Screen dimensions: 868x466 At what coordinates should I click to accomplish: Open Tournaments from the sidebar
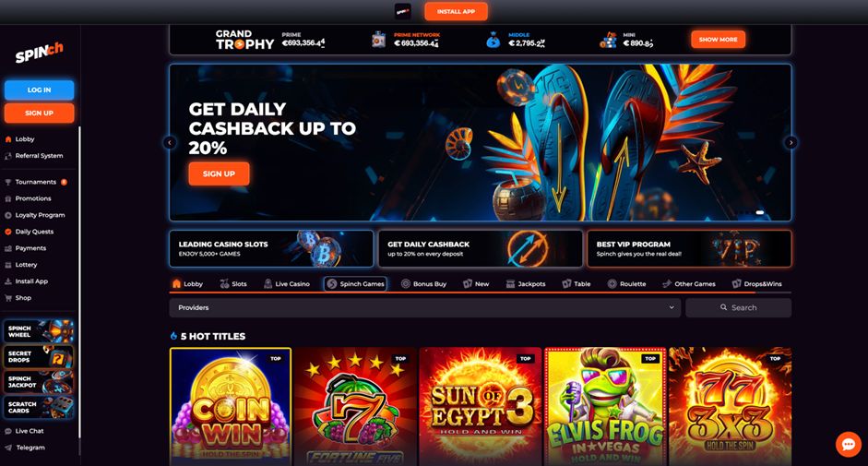pos(35,182)
